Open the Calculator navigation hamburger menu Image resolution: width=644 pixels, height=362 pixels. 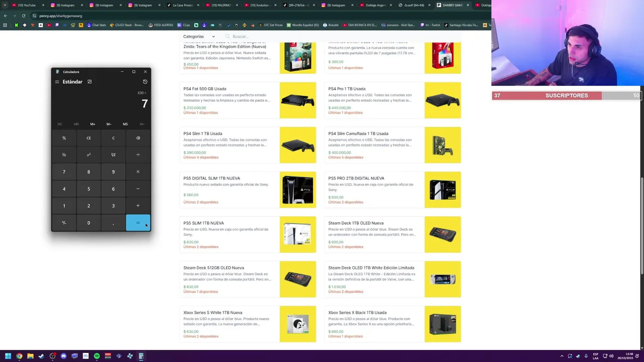coord(57,81)
